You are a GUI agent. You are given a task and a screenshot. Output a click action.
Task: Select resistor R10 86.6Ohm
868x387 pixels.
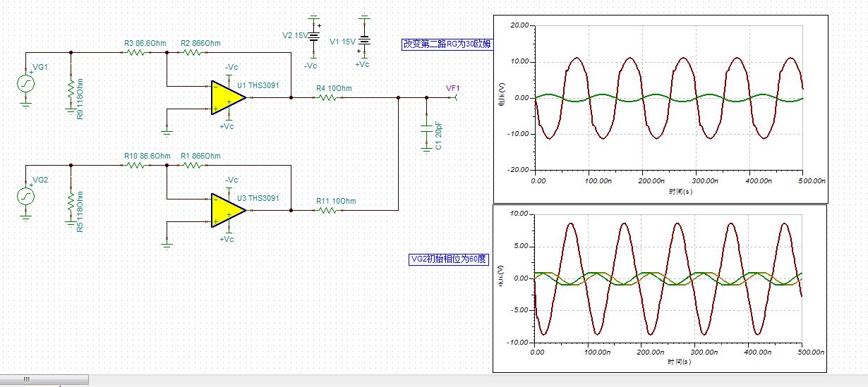coord(137,165)
